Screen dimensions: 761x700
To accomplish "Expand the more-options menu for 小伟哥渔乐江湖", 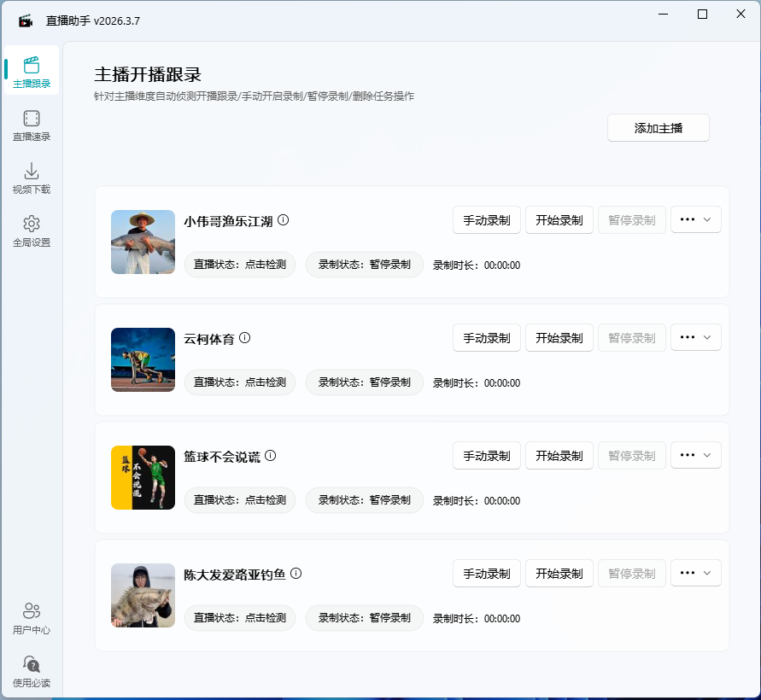I will [x=695, y=219].
